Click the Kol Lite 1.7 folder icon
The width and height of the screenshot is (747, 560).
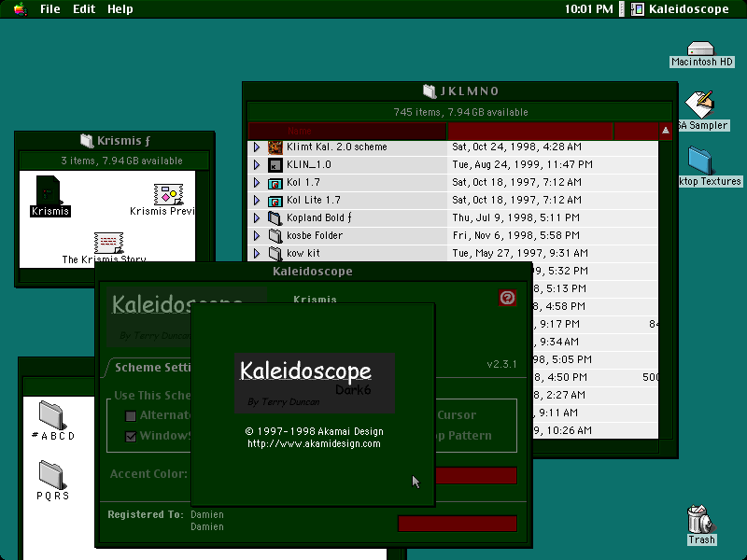275,201
